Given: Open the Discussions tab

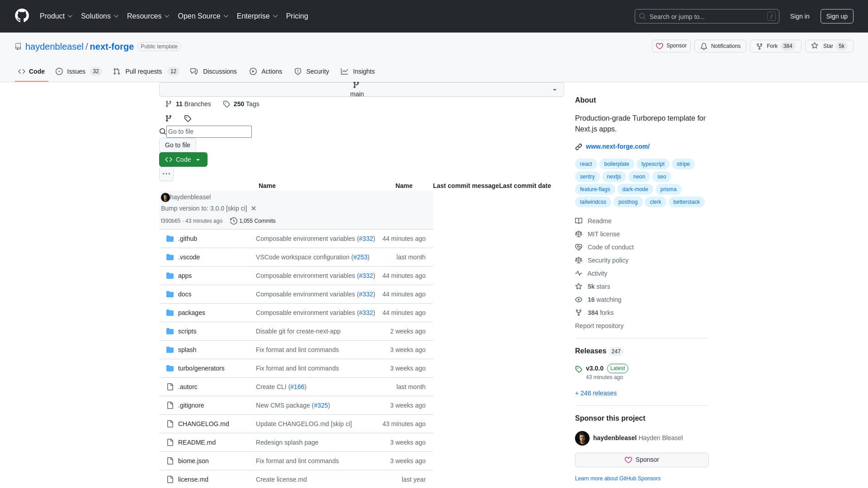Looking at the screenshot, I should point(213,71).
